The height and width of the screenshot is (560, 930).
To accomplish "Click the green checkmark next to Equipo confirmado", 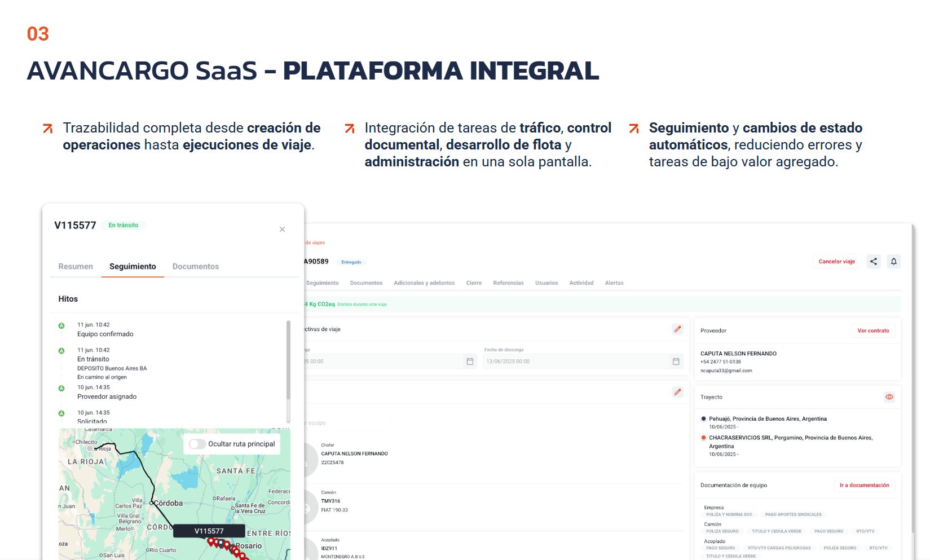I will coord(62,325).
